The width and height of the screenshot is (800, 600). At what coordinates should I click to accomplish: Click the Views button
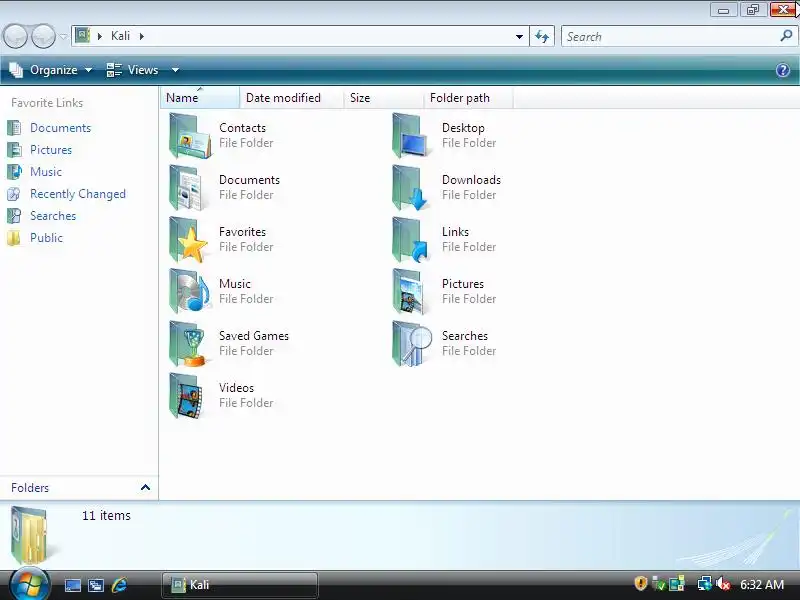(133, 70)
